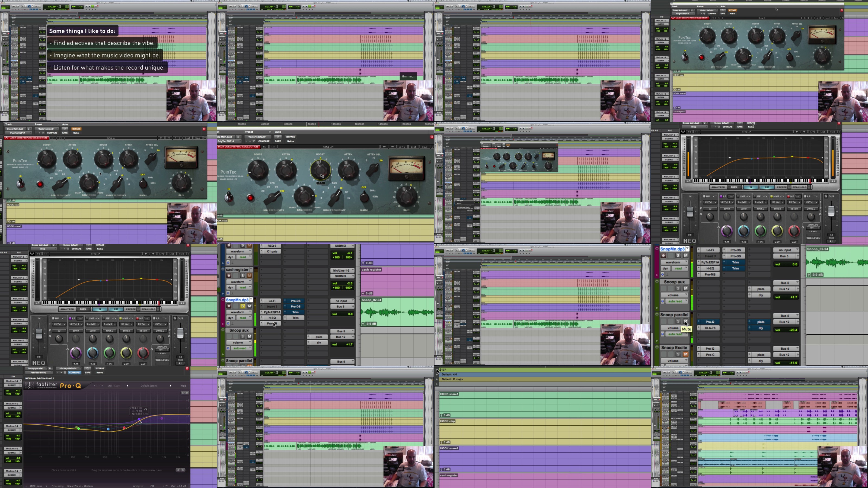Viewport: 868px width, 488px height.
Task: Click Default Setting preset name in Pro-Q
Action: point(149,386)
